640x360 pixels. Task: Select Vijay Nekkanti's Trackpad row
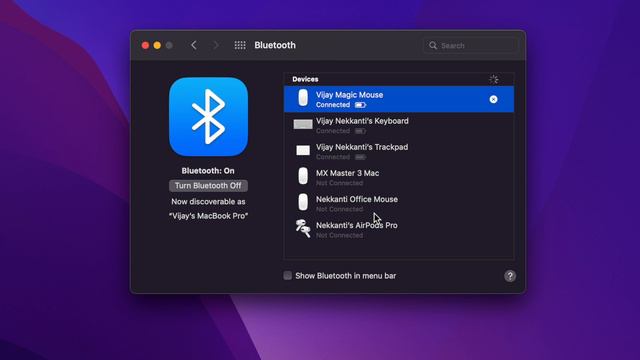pos(399,151)
